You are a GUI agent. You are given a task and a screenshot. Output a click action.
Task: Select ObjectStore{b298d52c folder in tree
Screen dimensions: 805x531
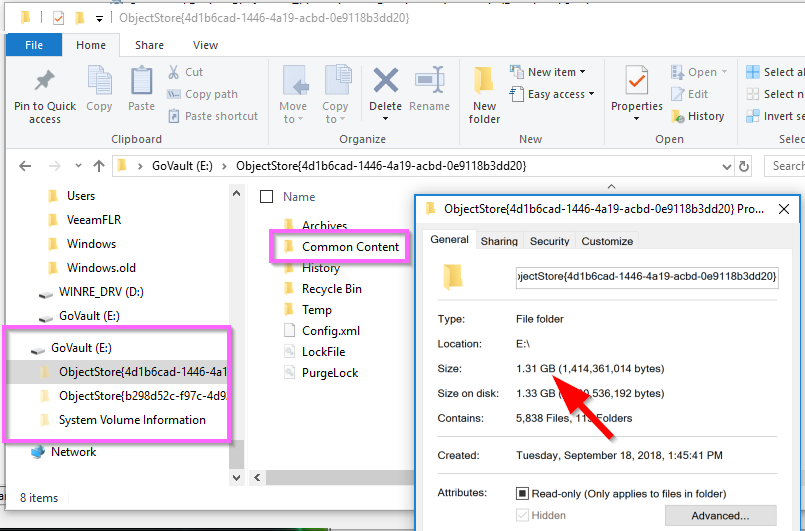(135, 396)
